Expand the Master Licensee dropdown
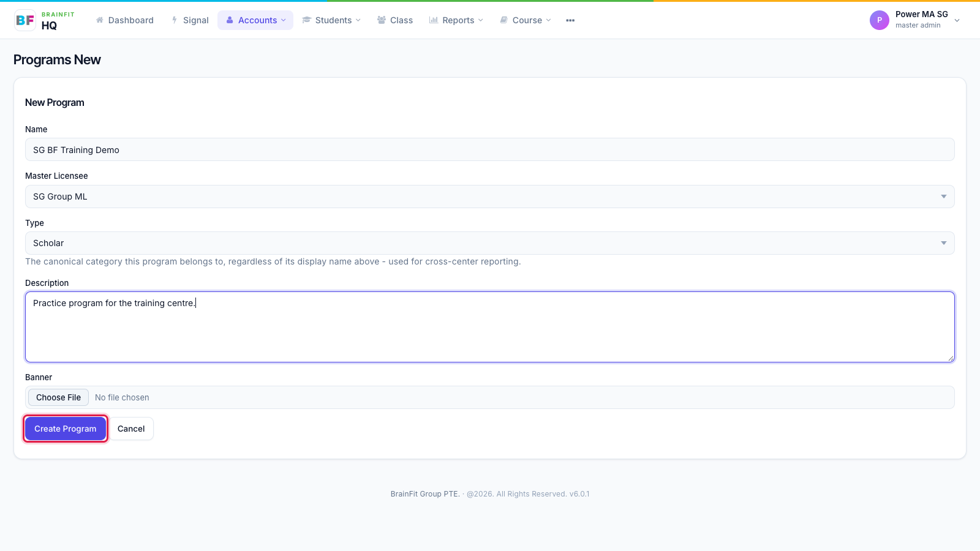Image resolution: width=980 pixels, height=551 pixels. (489, 197)
